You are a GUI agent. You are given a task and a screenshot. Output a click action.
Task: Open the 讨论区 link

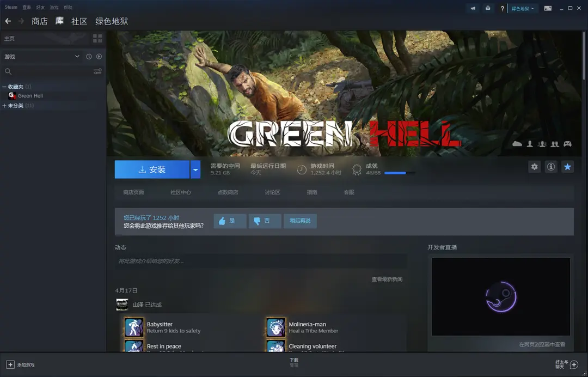(x=272, y=192)
